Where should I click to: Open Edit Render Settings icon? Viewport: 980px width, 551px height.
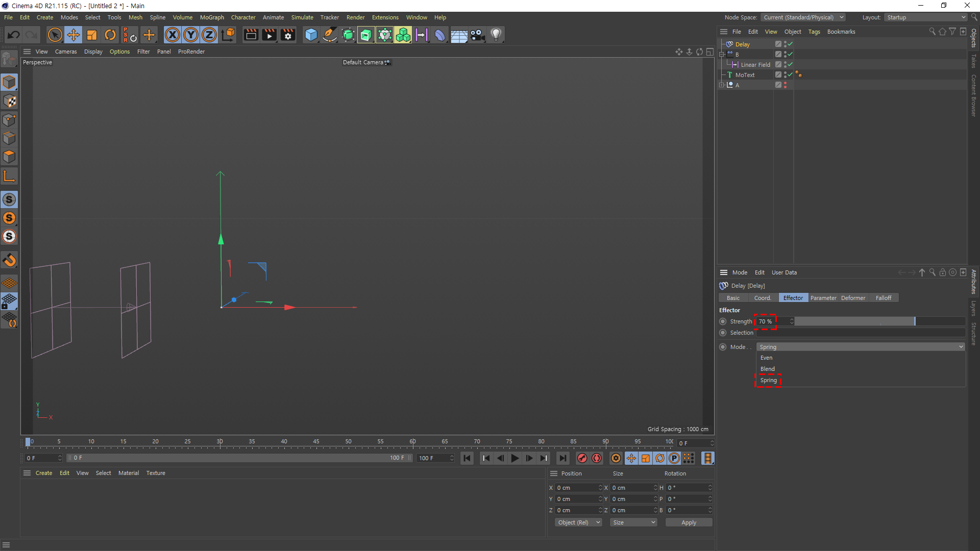click(x=288, y=35)
